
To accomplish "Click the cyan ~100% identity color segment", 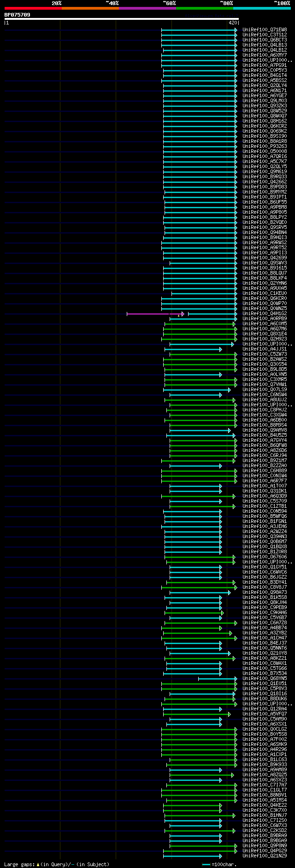I will click(262, 8).
